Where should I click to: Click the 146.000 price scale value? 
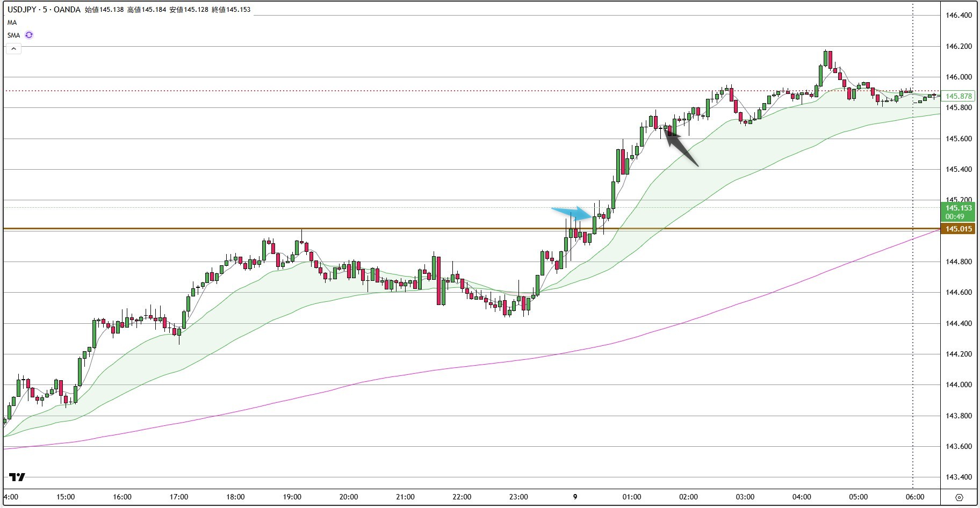[x=959, y=77]
